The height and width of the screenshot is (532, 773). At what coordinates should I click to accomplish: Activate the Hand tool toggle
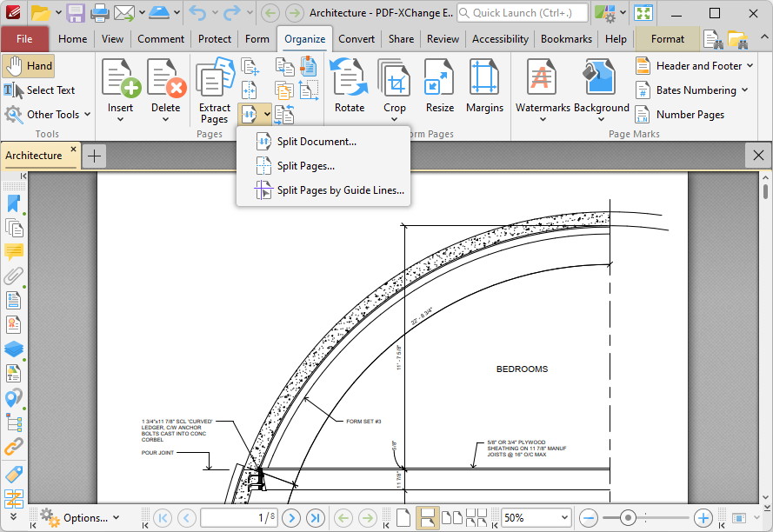(29, 66)
